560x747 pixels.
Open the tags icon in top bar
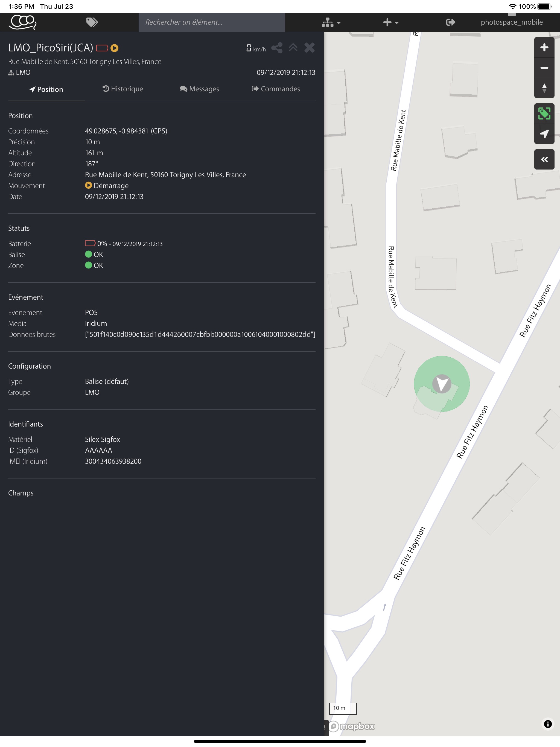[x=92, y=22]
